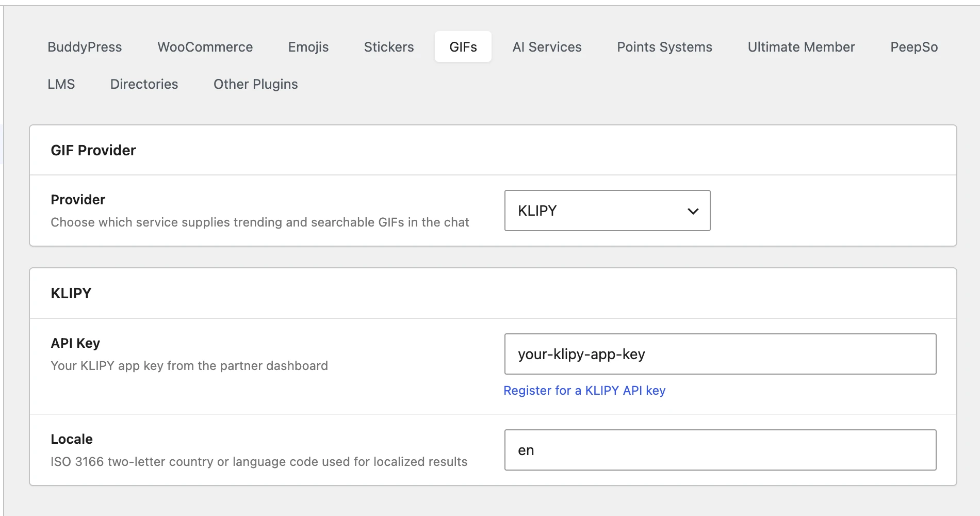Open the Directories tab

[x=144, y=84]
